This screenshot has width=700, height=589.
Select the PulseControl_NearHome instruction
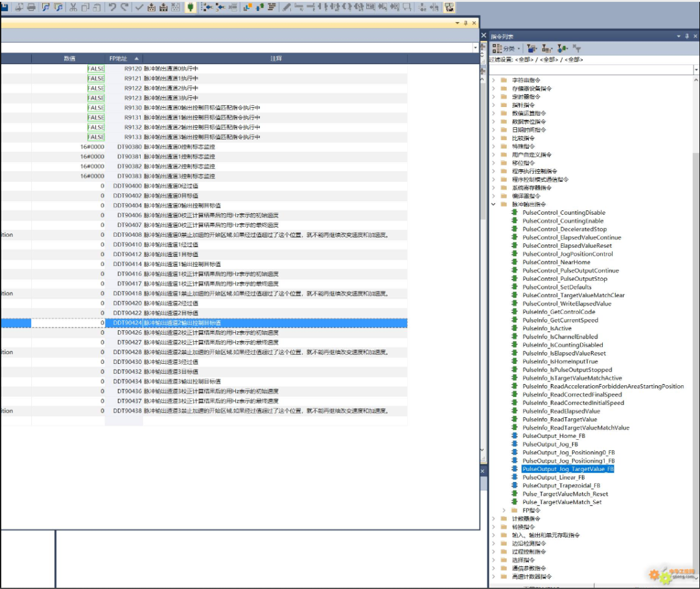point(556,262)
